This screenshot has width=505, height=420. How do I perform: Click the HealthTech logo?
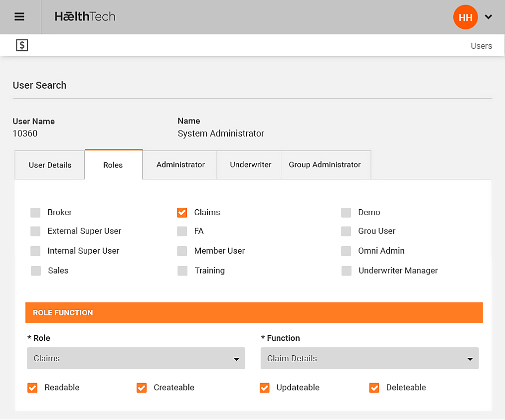coord(85,16)
